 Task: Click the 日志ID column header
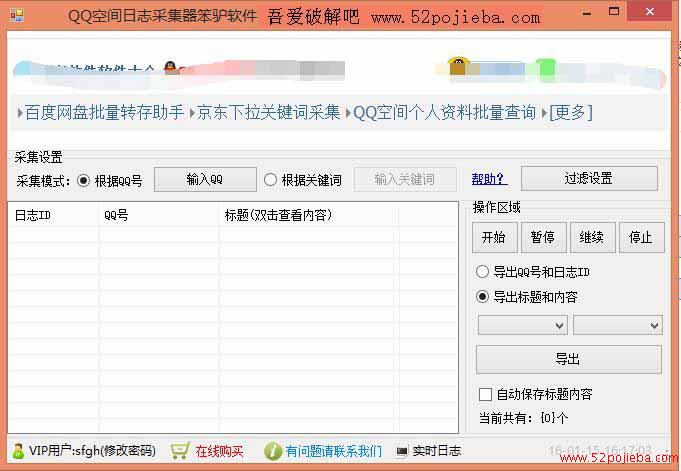(54, 215)
